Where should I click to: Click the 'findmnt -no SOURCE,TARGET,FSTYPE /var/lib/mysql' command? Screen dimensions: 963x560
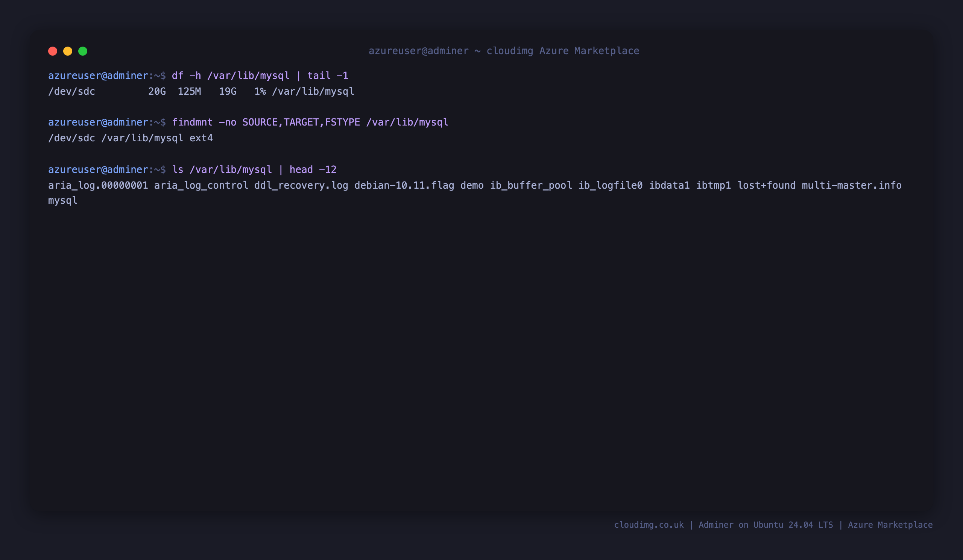pyautogui.click(x=310, y=122)
